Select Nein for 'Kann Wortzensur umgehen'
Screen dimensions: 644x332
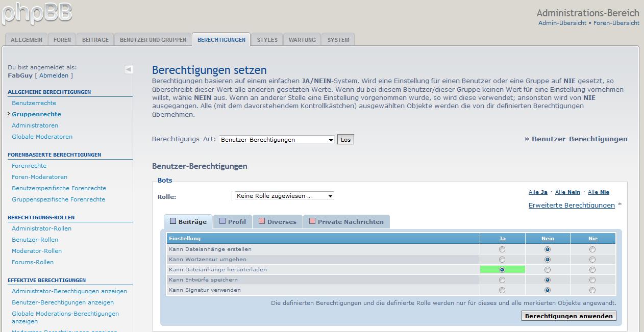point(548,260)
